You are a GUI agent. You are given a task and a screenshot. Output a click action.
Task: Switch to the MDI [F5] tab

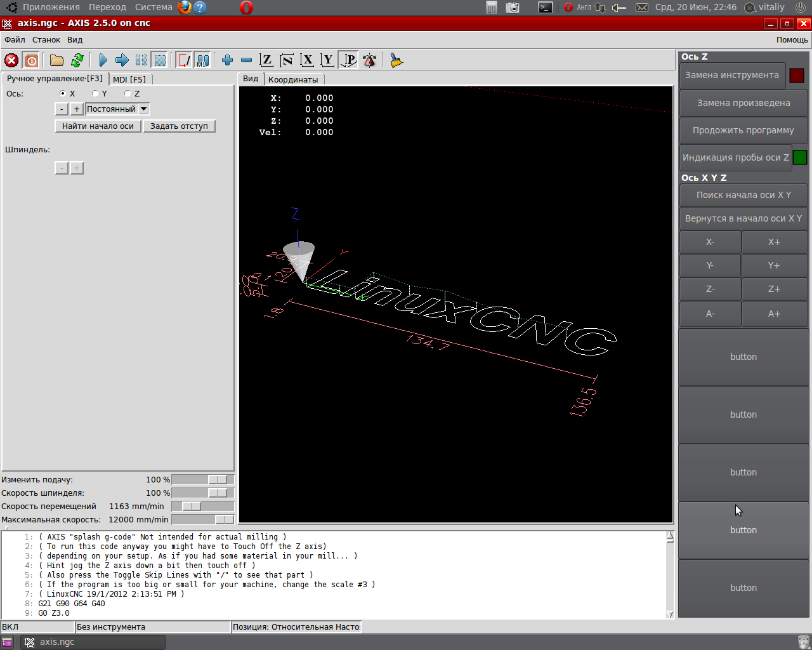(x=129, y=79)
